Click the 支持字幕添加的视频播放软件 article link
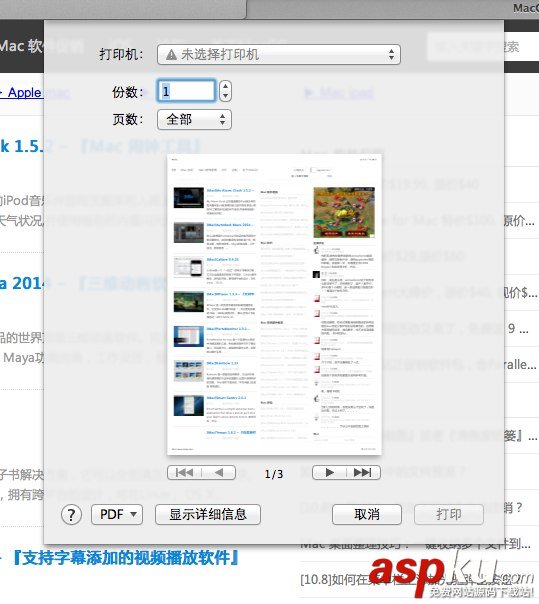 coord(124,558)
